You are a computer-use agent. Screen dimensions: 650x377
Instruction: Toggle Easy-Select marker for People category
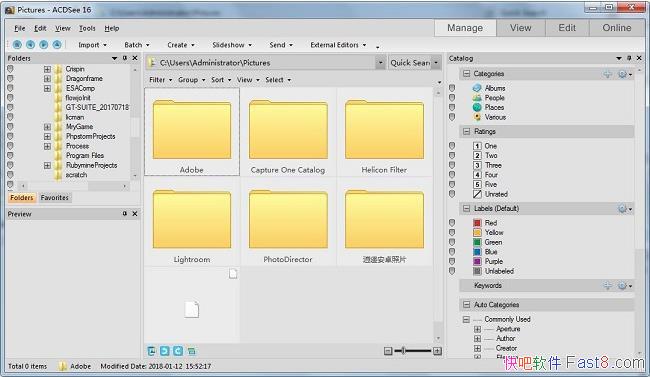point(452,97)
